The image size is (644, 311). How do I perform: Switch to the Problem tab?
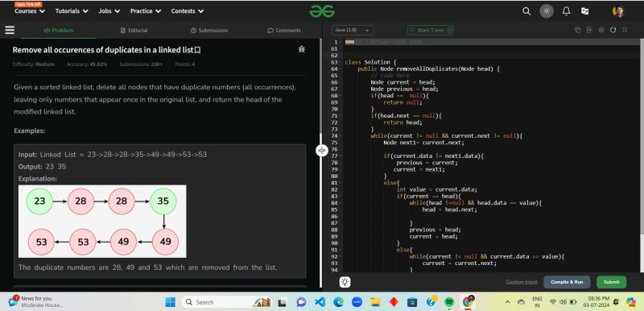tap(58, 31)
